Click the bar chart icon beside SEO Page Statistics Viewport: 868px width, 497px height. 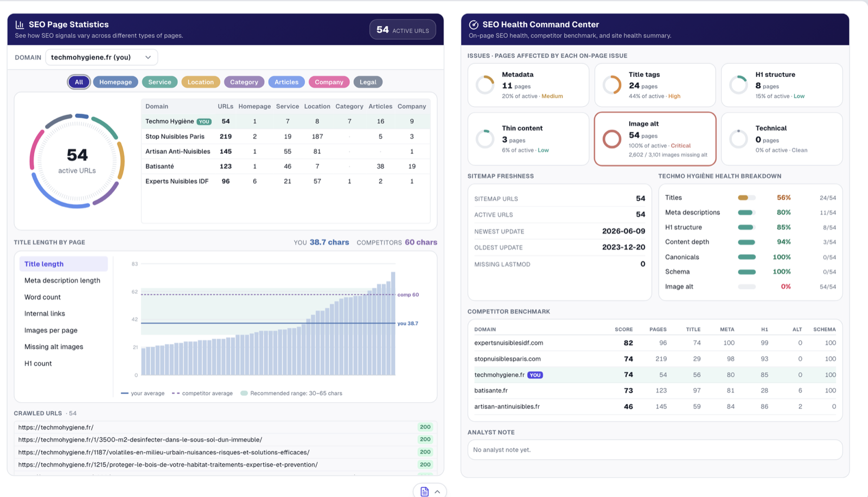coord(20,24)
